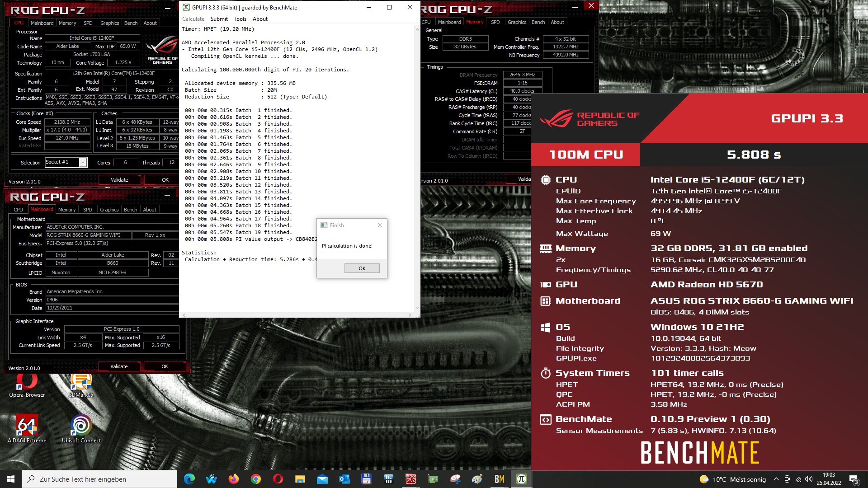868x488 pixels.
Task: Select SPD tab in top-left CPU-Z
Action: click(x=88, y=23)
